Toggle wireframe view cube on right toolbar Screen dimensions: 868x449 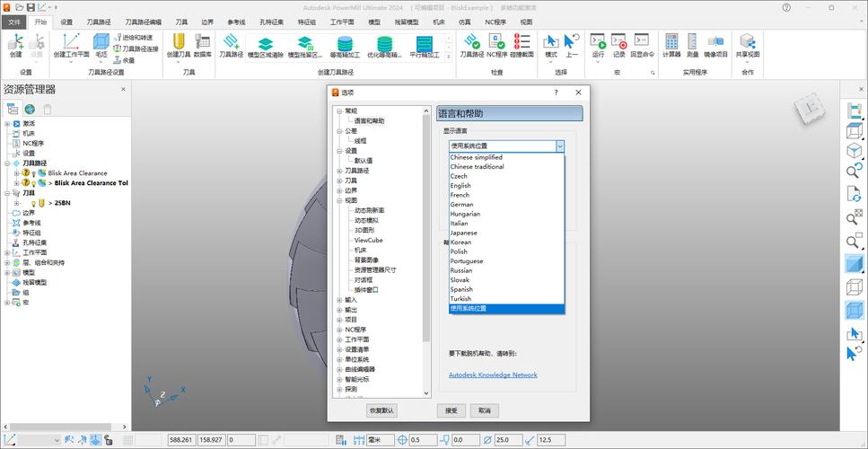(x=855, y=287)
